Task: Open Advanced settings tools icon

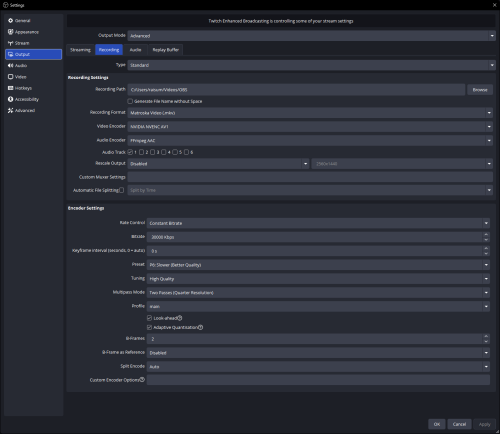Action: tap(10, 110)
